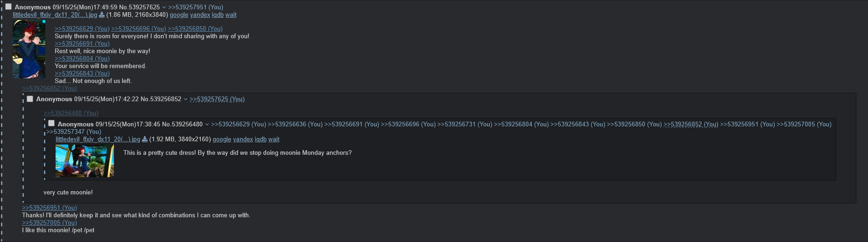
Task: Download No.539256480 image via download icon
Action: pyautogui.click(x=145, y=139)
